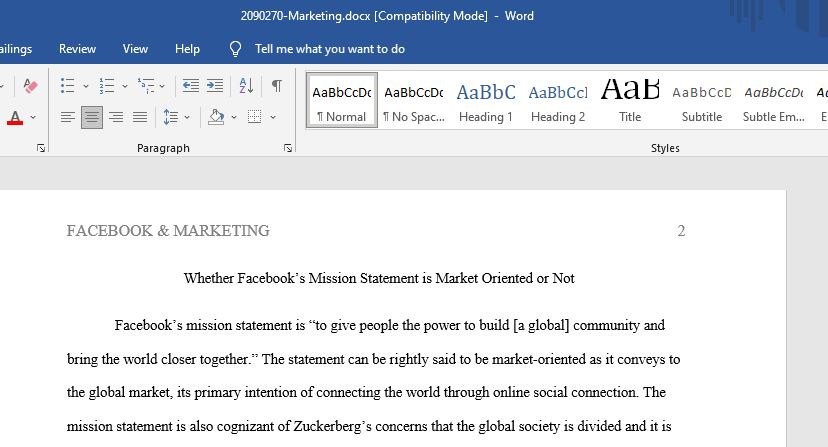Apply the No Spacing style
The image size is (828, 447).
(x=414, y=100)
